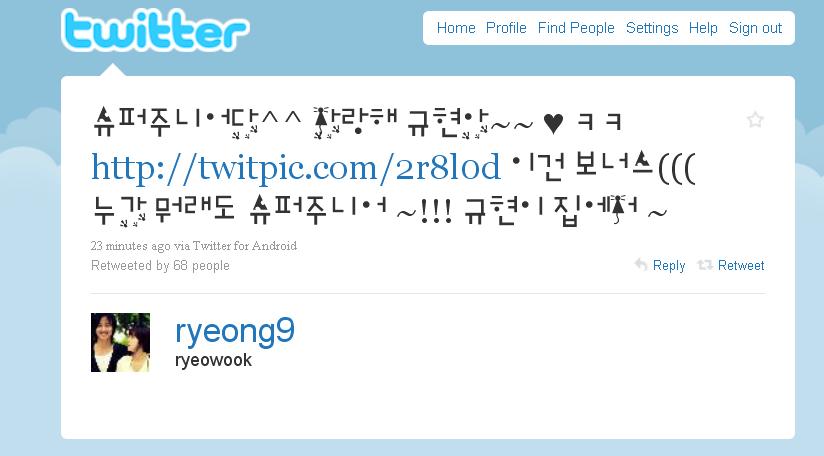Open the ryeong9 profile avatar photo

coord(120,343)
